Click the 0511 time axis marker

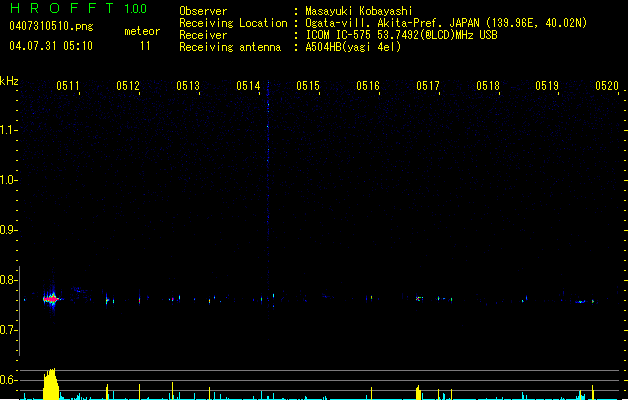pyautogui.click(x=68, y=86)
